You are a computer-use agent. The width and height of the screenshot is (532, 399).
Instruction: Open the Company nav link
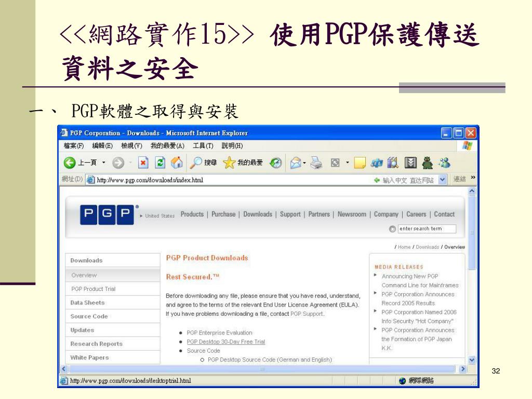click(x=386, y=215)
